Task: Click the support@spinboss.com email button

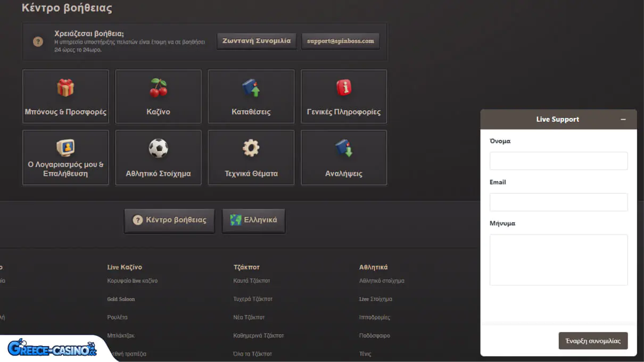Action: click(x=341, y=41)
